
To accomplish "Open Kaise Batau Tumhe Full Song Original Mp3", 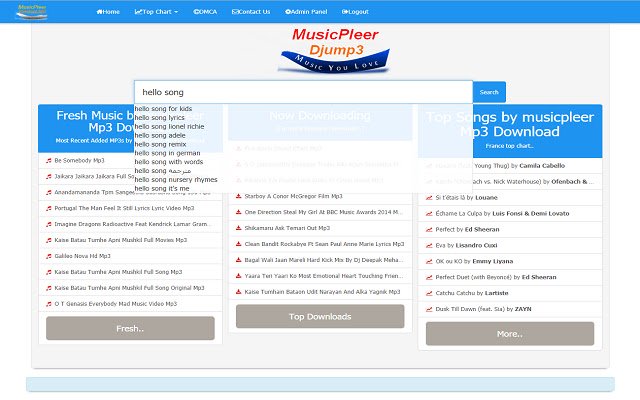I will pos(129,288).
